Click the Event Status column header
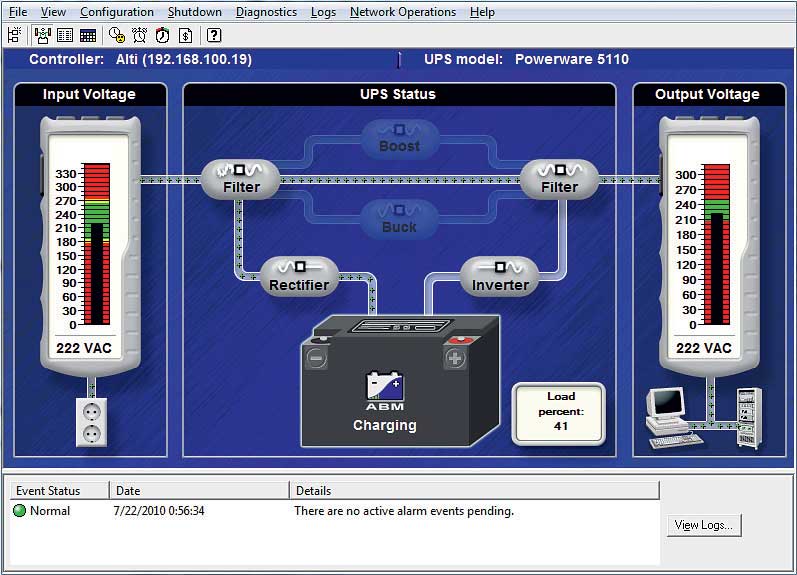The image size is (797, 575). 59,491
